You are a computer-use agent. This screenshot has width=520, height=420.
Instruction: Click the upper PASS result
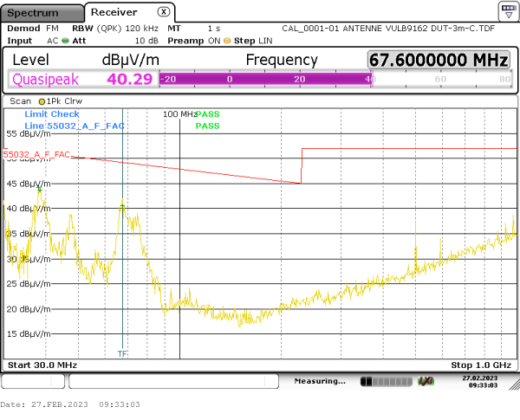tap(208, 114)
